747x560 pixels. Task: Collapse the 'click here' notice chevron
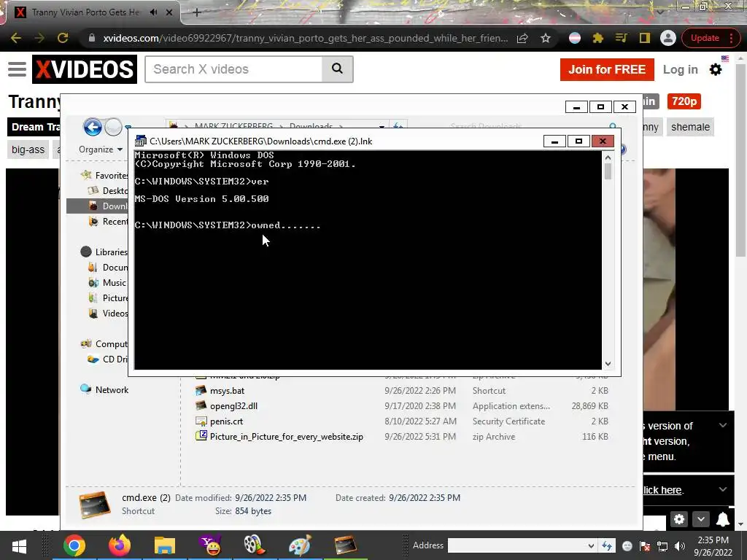[x=723, y=489]
